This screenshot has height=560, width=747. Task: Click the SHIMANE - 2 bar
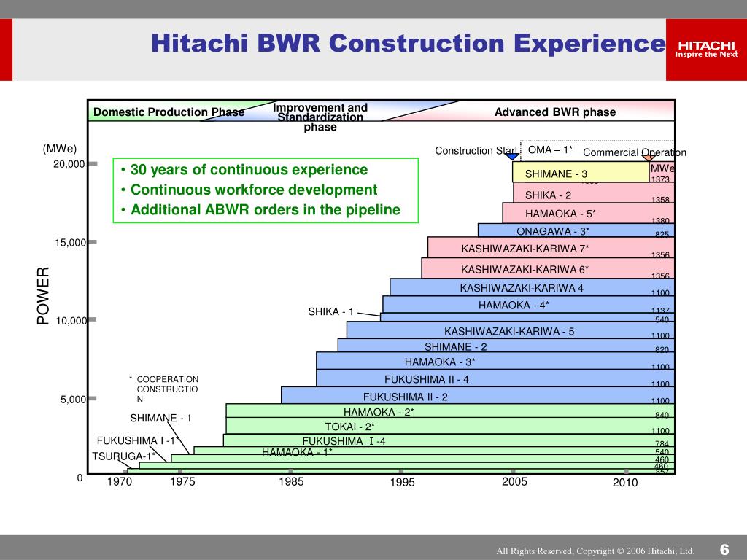point(506,346)
